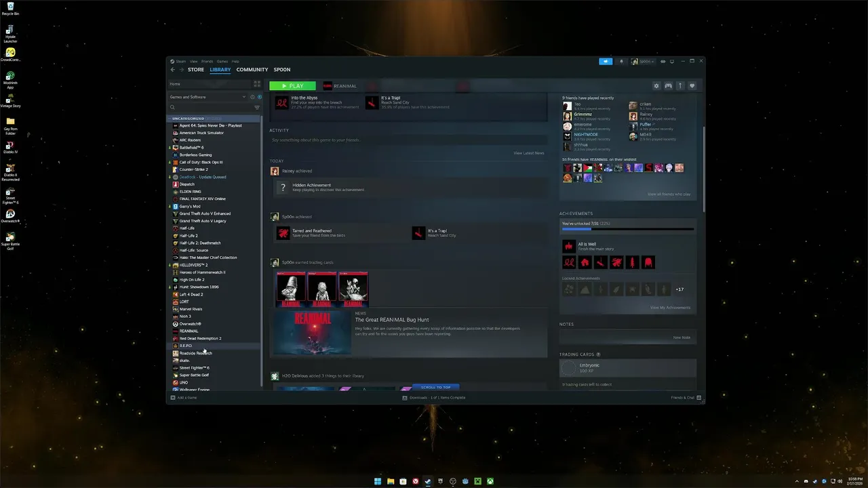Toggle sort by recent activity clock icon
The width and height of the screenshot is (868, 488).
pos(252,97)
